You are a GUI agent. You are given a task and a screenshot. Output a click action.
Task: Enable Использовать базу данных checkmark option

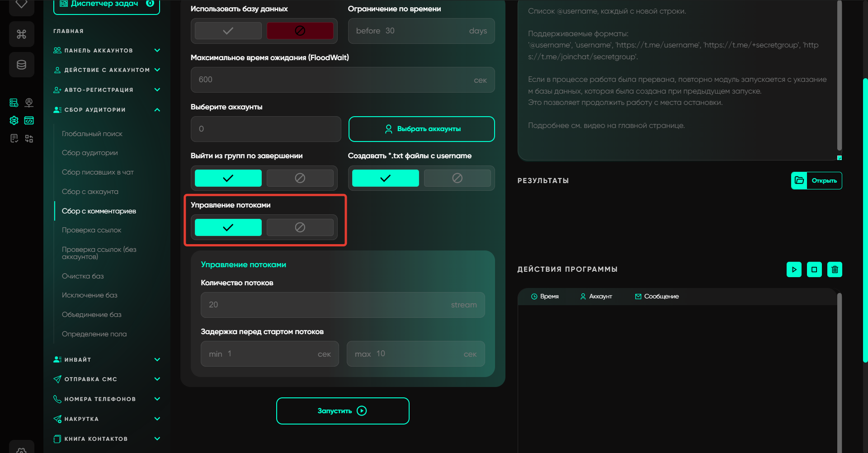pos(228,31)
